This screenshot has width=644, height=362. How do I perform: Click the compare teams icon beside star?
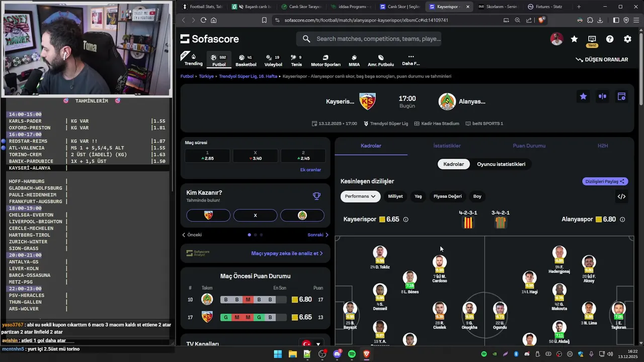click(602, 97)
